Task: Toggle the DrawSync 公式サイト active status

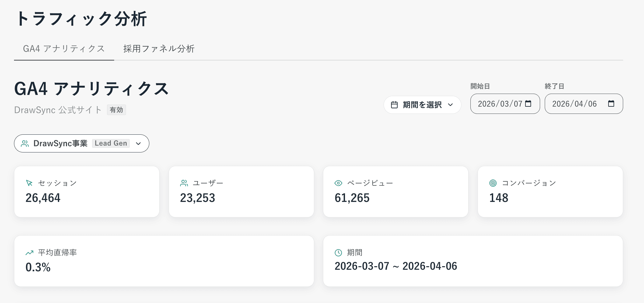Action: pyautogui.click(x=116, y=110)
